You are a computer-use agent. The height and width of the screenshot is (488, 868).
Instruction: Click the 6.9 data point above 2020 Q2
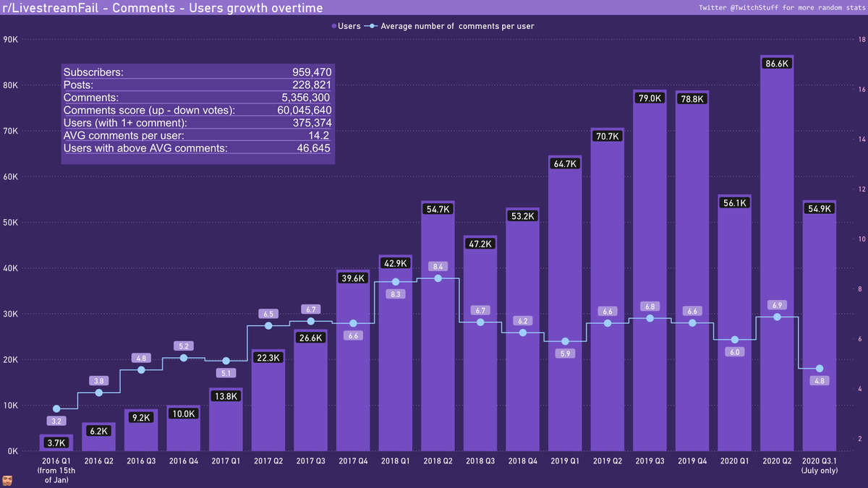pos(776,317)
